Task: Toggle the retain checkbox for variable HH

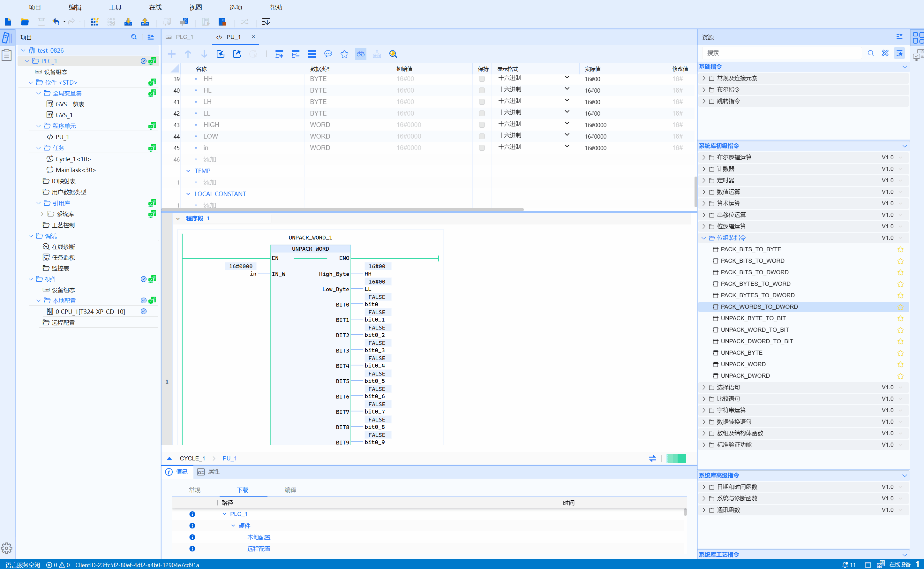Action: click(x=482, y=79)
